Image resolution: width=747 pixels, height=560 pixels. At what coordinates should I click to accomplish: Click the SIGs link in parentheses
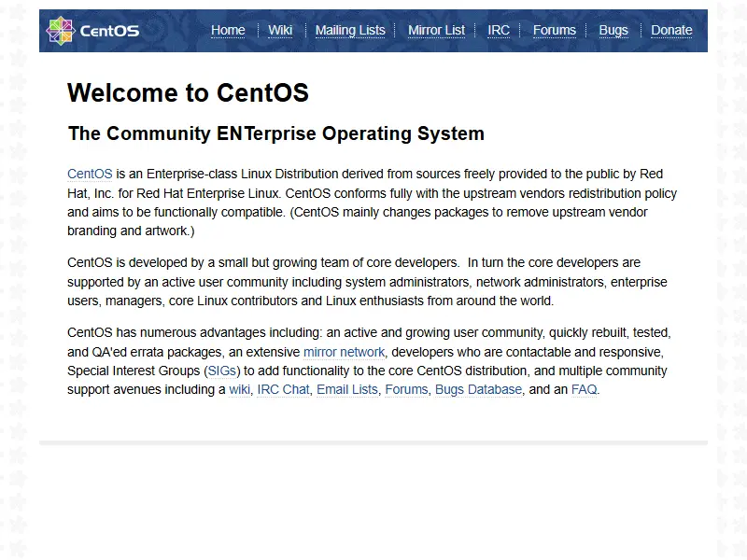coord(222,371)
